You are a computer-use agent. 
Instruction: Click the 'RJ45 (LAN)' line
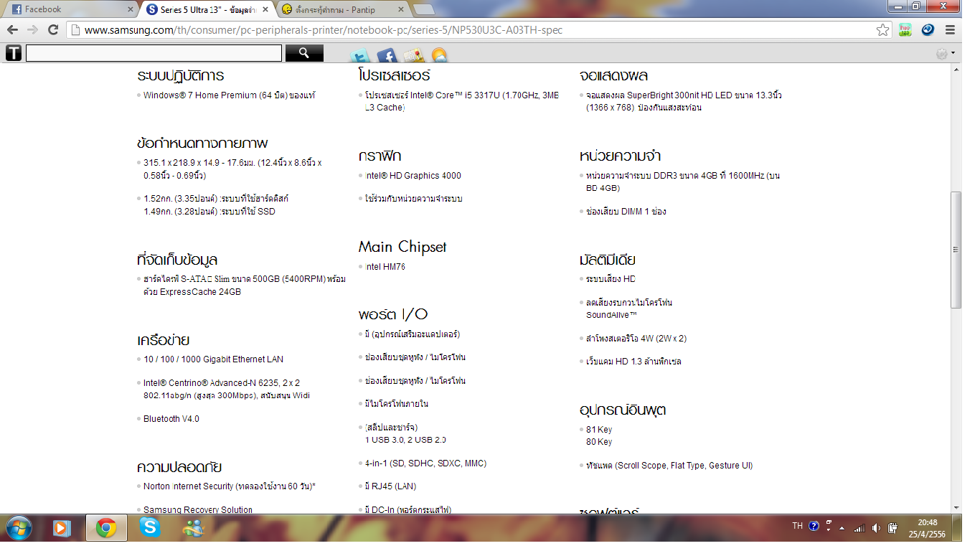coord(390,486)
